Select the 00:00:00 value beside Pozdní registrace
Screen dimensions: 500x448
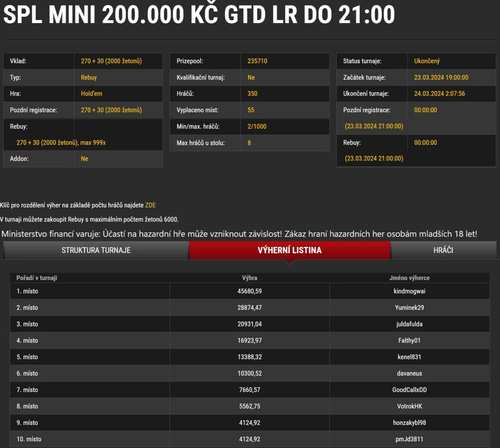425,110
